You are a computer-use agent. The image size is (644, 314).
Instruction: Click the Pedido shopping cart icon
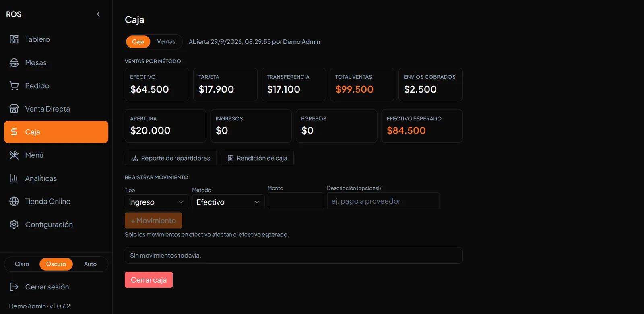14,86
